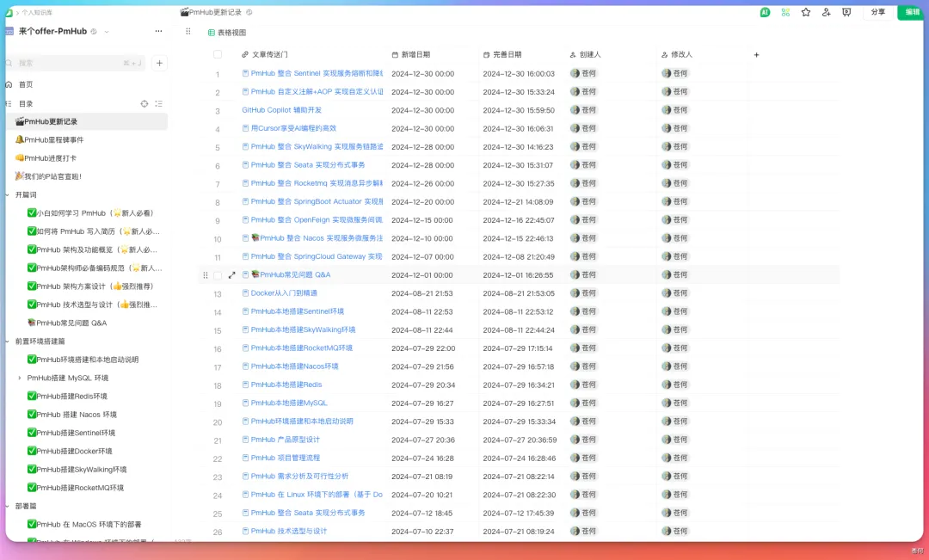The image size is (929, 560).
Task: Click into the 搜索 search field
Action: click(x=69, y=63)
